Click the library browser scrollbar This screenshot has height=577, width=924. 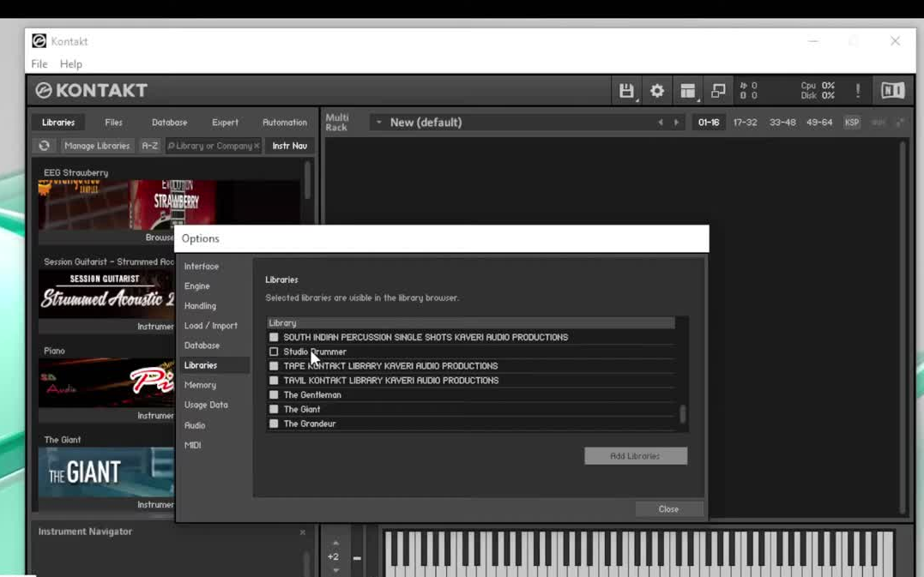coord(307,180)
